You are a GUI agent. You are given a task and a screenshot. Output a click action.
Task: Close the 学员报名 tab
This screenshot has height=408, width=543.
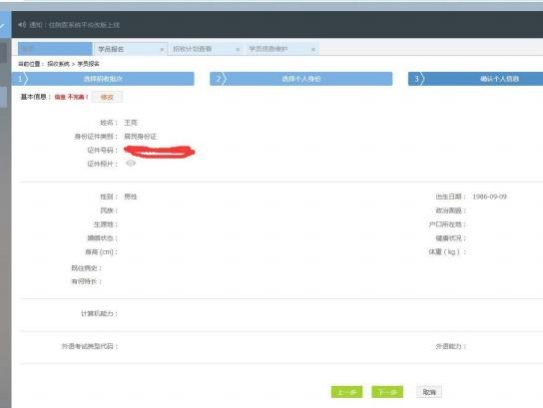pyautogui.click(x=162, y=50)
